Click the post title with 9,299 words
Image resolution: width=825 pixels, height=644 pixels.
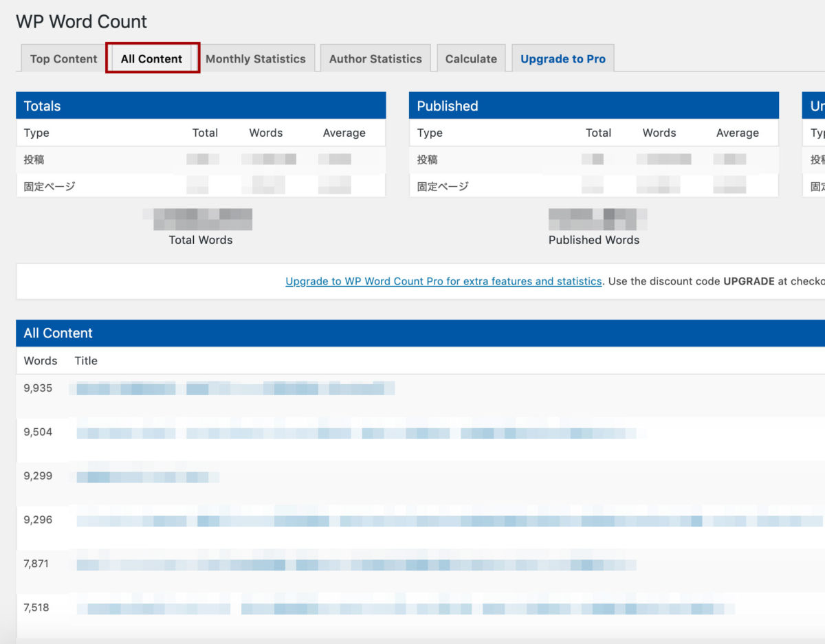point(144,477)
